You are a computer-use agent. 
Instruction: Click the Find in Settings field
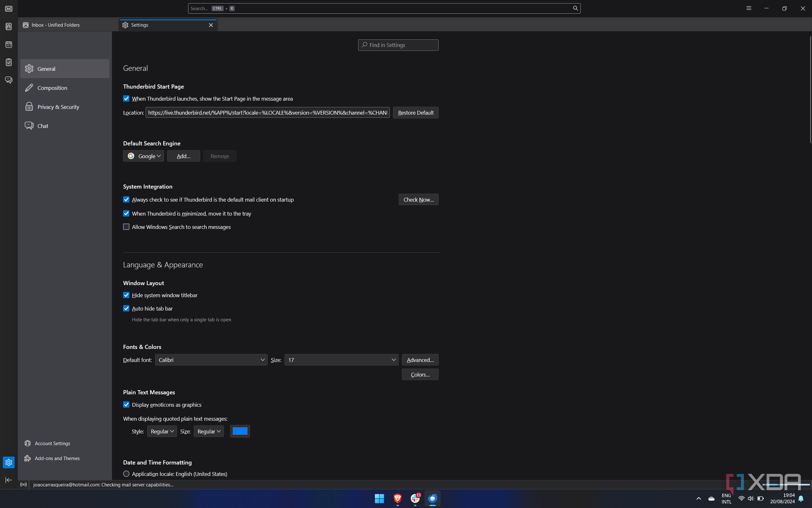coord(398,45)
